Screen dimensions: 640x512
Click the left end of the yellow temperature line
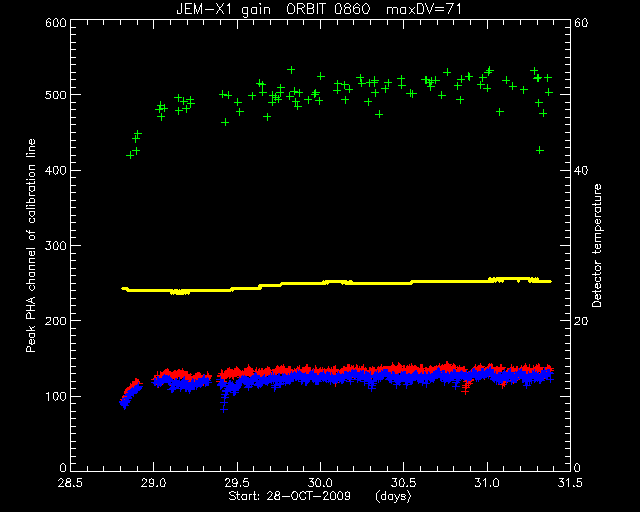click(x=124, y=288)
